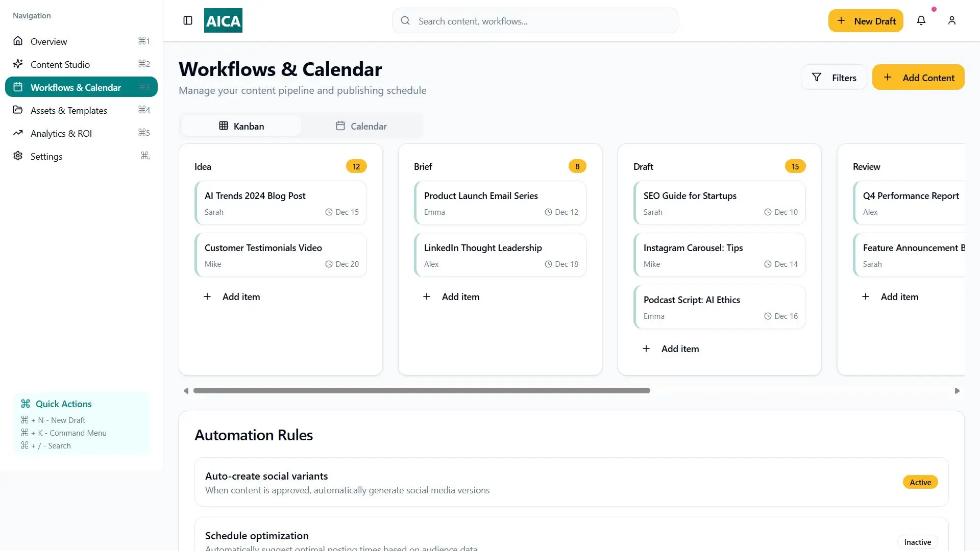Click the Filters funnel icon
This screenshot has height=551, width=980.
(817, 77)
